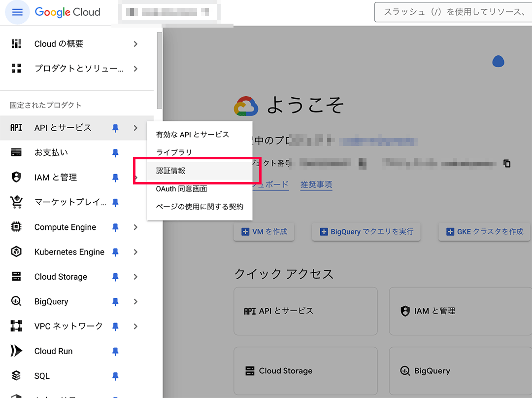The width and height of the screenshot is (532, 398).
Task: Expand プロダクトとソリューション submenu chevron
Action: (x=135, y=69)
